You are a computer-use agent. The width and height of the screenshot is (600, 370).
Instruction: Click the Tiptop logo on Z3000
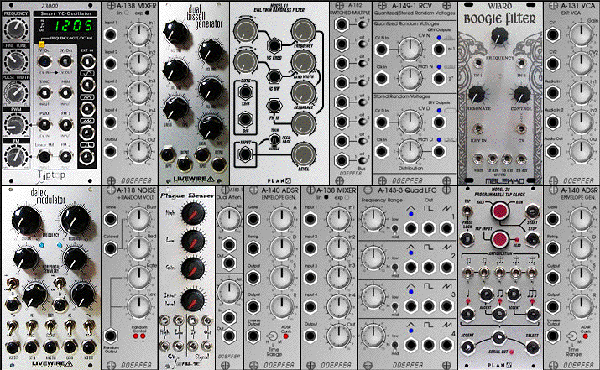click(51, 175)
